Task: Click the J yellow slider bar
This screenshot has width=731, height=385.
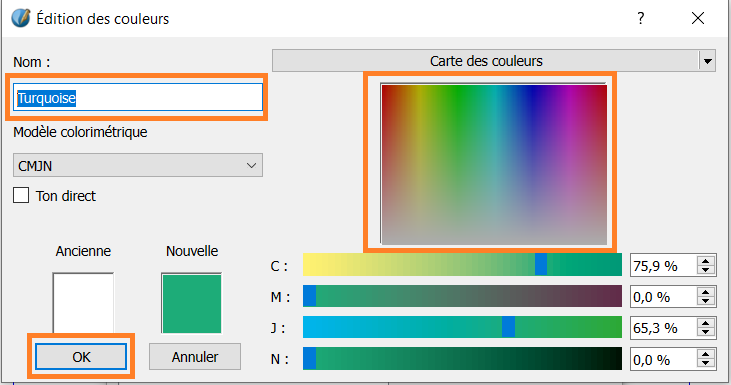Action: [462, 327]
